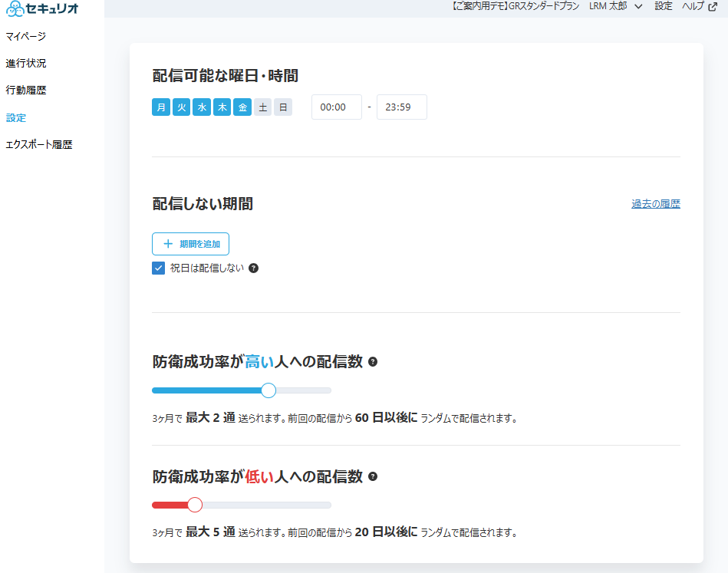
Task: Open help icon beside 高い人への配信数 heading
Action: [373, 362]
